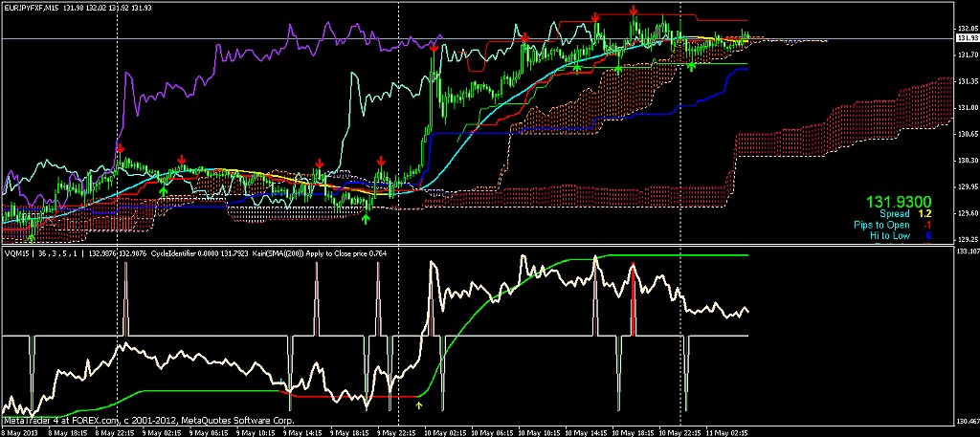Click the MetaTrader 4 at FOREX.com copyright text
The width and height of the screenshot is (980, 437).
tap(147, 421)
